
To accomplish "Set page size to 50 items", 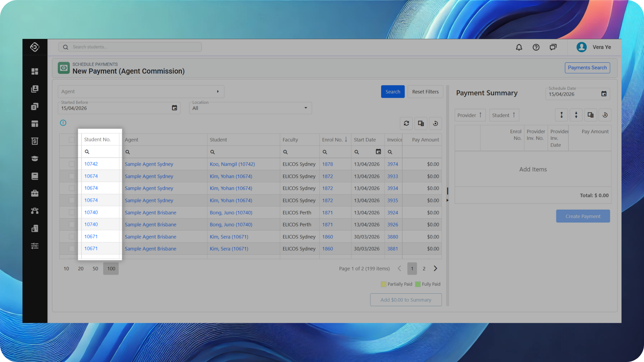I will point(95,268).
